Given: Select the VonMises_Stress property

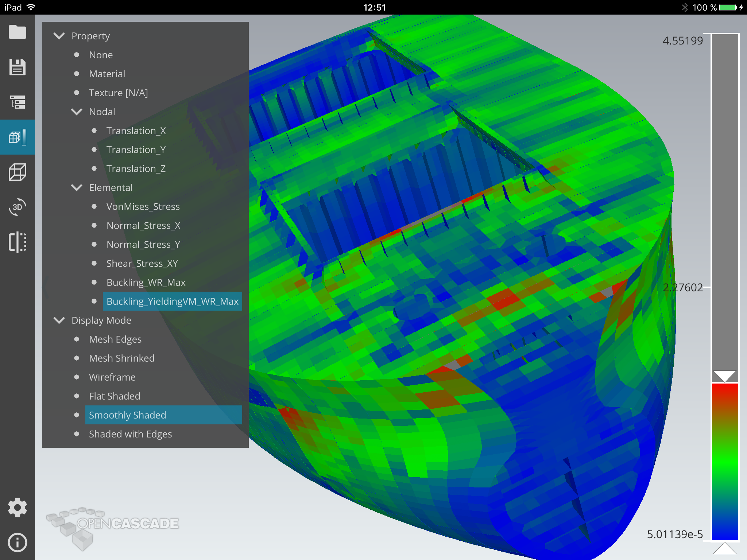Looking at the screenshot, I should coord(143,207).
